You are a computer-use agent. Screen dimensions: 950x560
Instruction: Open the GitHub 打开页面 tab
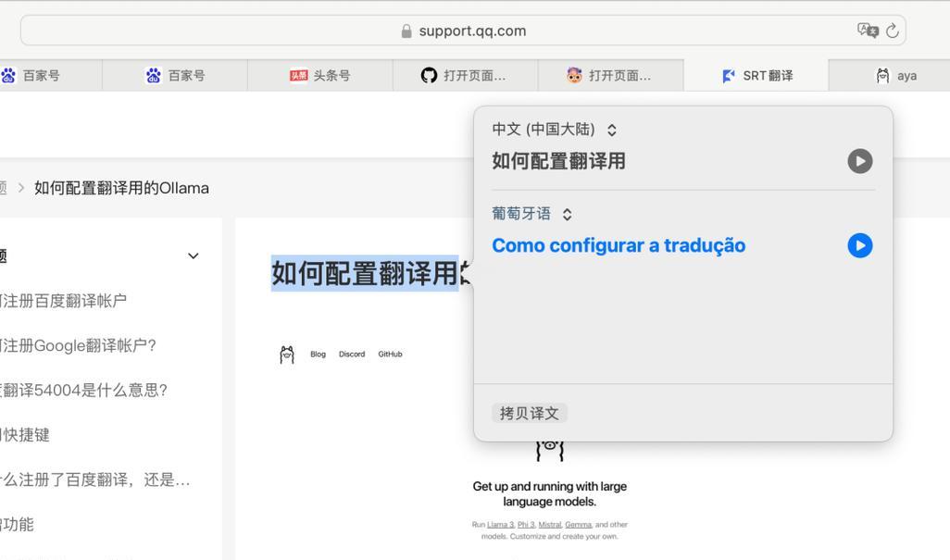(x=466, y=76)
